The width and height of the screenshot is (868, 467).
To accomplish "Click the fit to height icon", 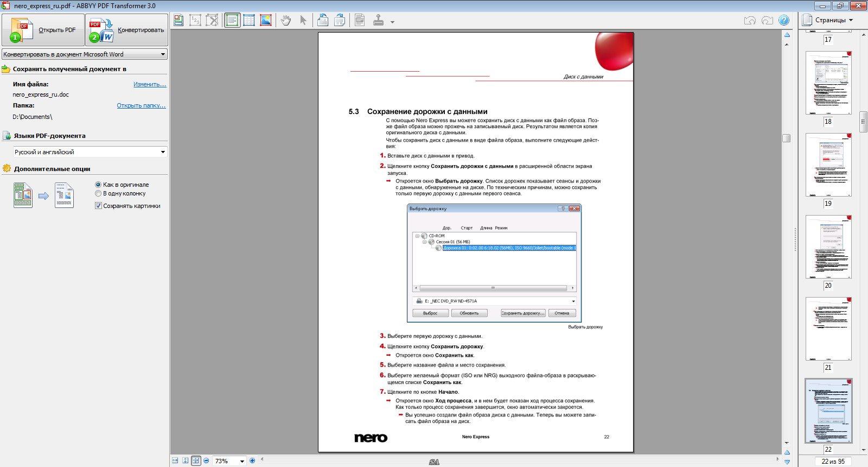I will tap(185, 460).
